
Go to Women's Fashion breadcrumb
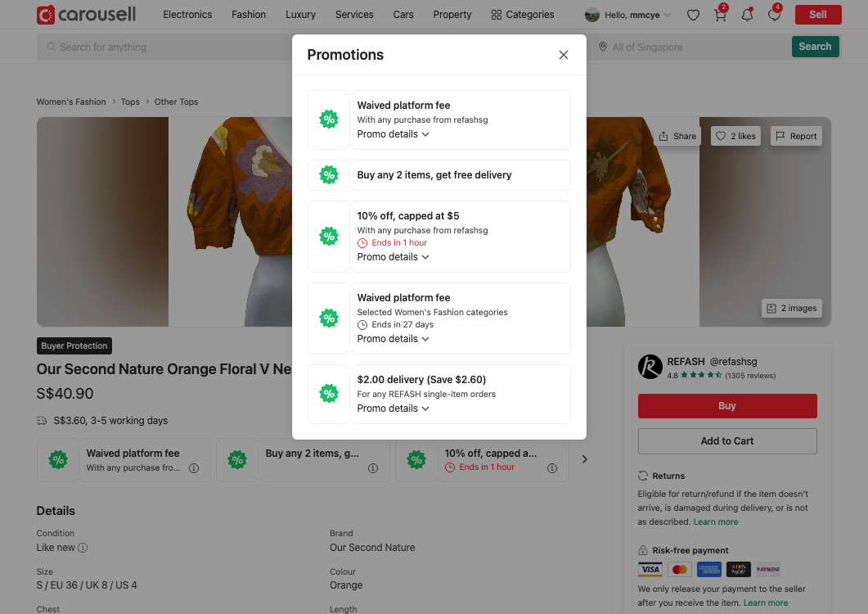tap(71, 102)
